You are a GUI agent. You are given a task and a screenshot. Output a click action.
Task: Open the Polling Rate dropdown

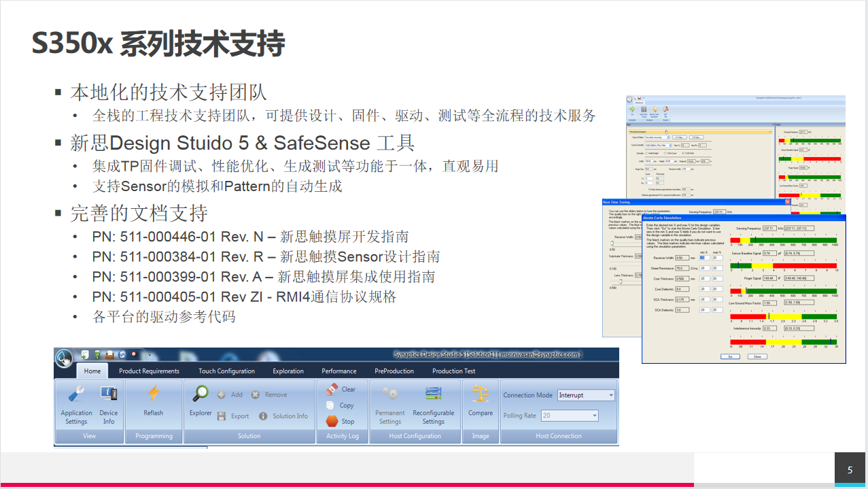(570, 416)
